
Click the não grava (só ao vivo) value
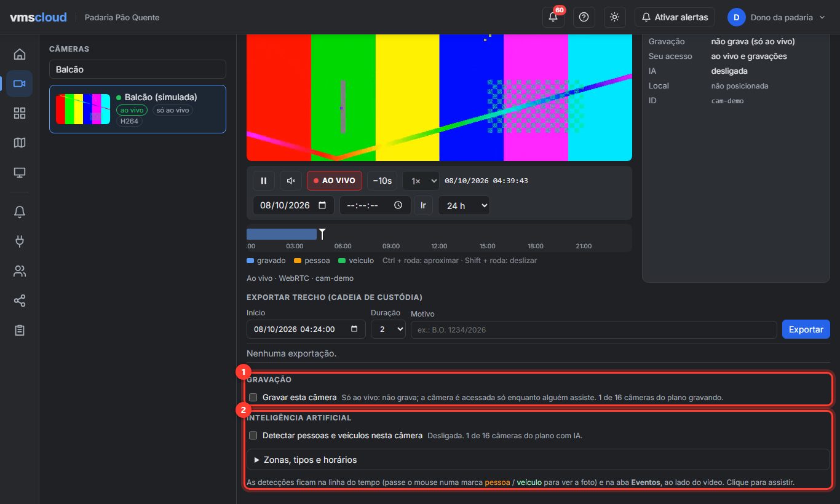[753, 41]
